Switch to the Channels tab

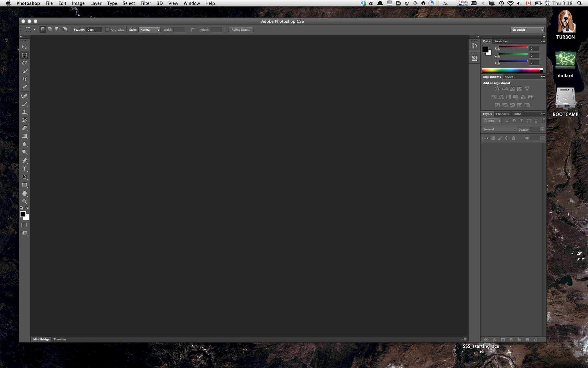(502, 114)
